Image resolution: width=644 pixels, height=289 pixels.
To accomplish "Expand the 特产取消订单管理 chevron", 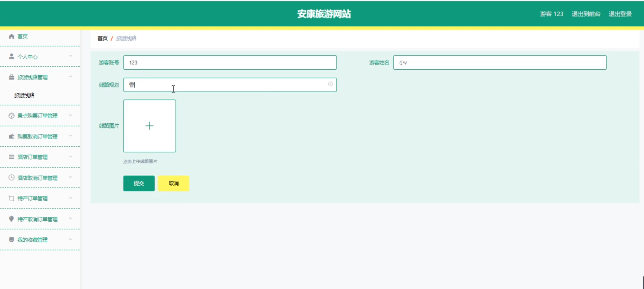I will [x=71, y=218].
